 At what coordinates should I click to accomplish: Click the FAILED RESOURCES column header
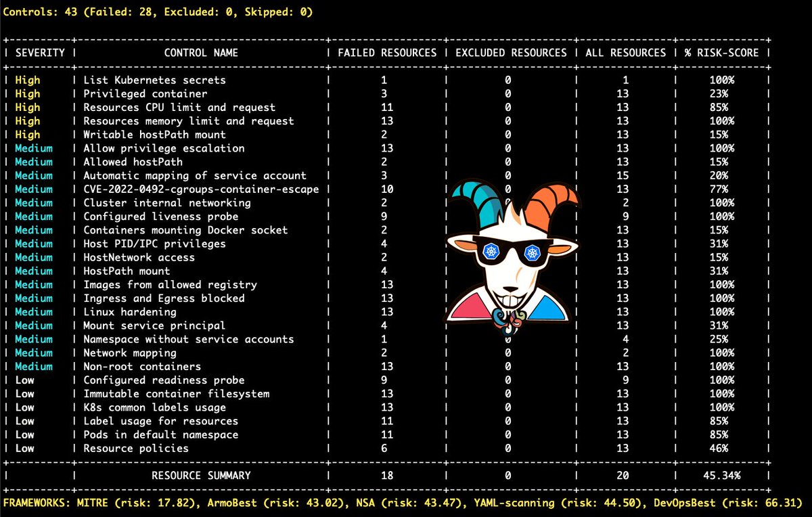coord(387,53)
